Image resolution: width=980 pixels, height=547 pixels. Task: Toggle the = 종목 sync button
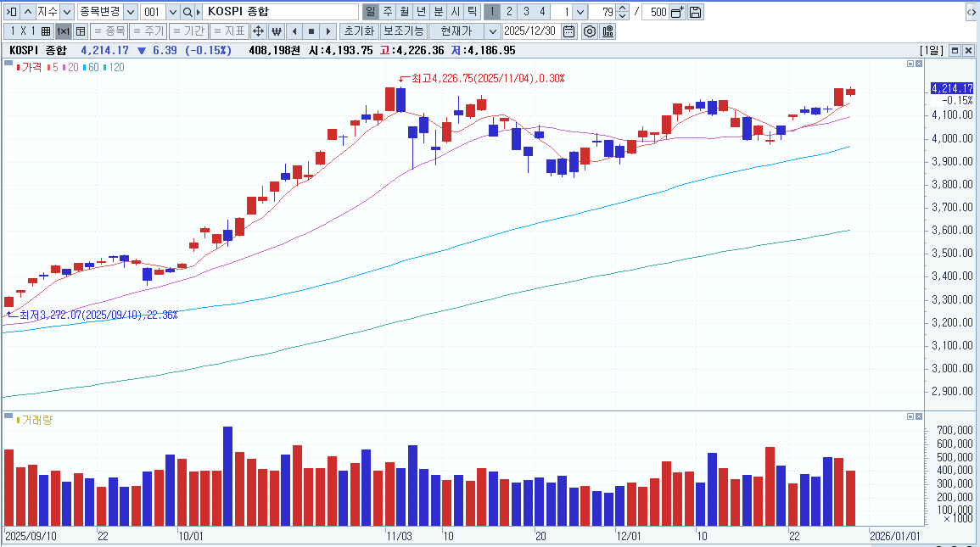click(x=109, y=31)
